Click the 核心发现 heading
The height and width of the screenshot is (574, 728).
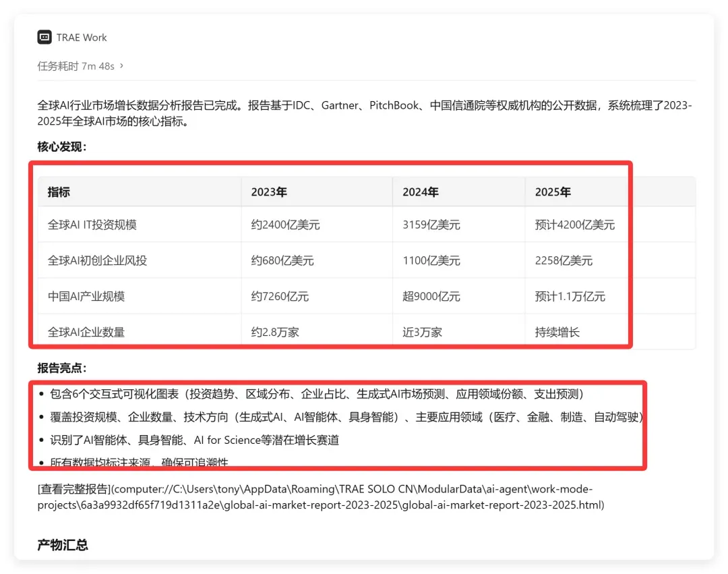point(62,147)
